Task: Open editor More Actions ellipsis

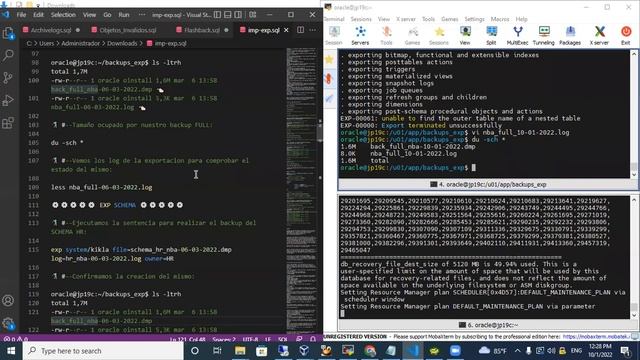Action: (313, 30)
